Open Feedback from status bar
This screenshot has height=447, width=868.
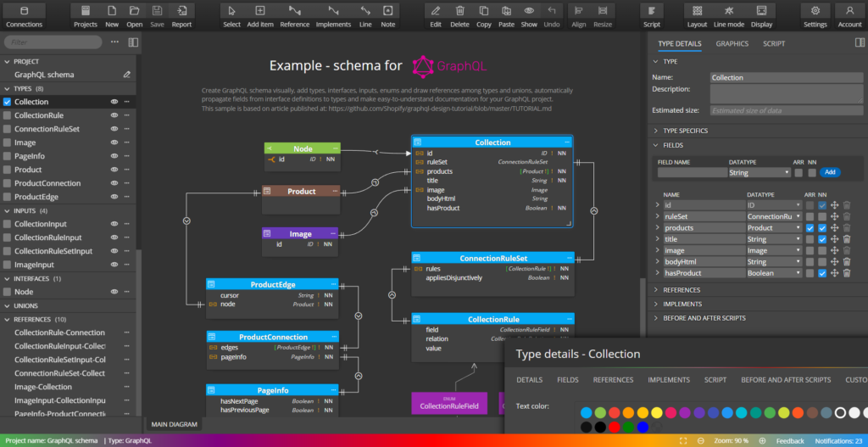click(x=790, y=441)
